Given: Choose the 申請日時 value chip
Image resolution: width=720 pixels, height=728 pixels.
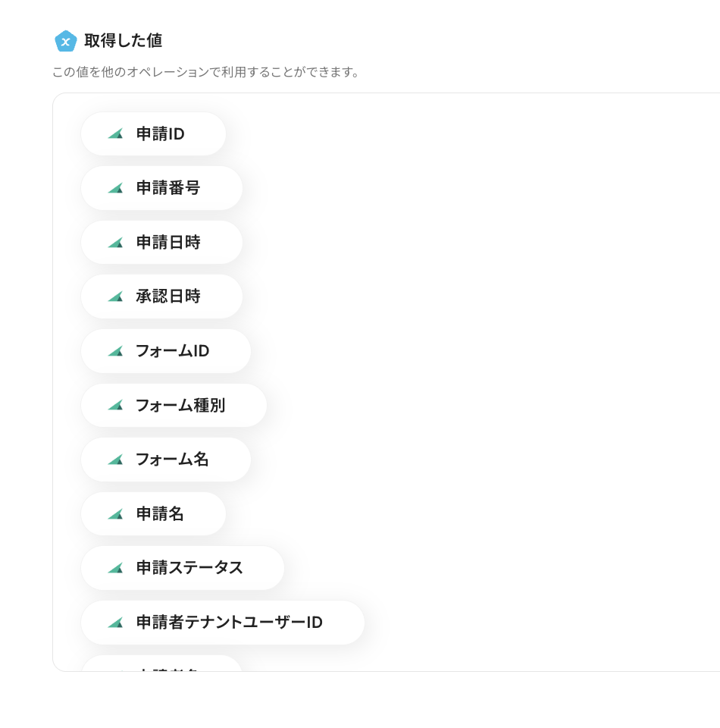Looking at the screenshot, I should tap(167, 243).
